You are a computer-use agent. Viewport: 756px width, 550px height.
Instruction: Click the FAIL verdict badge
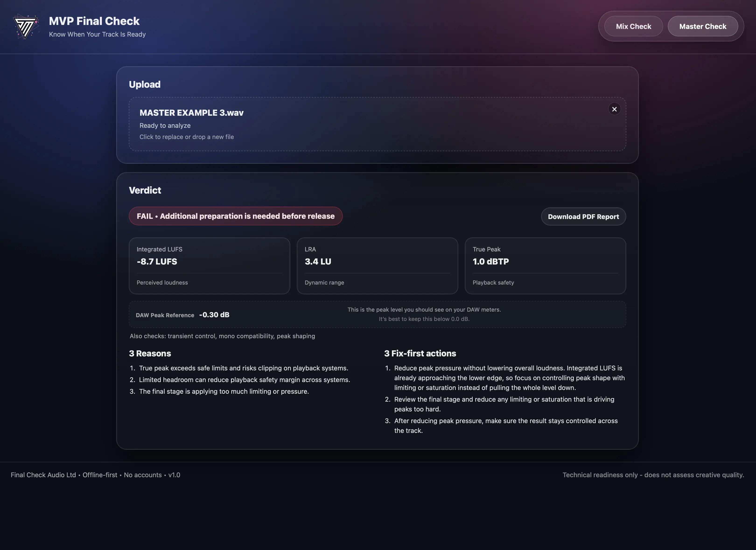pyautogui.click(x=235, y=216)
